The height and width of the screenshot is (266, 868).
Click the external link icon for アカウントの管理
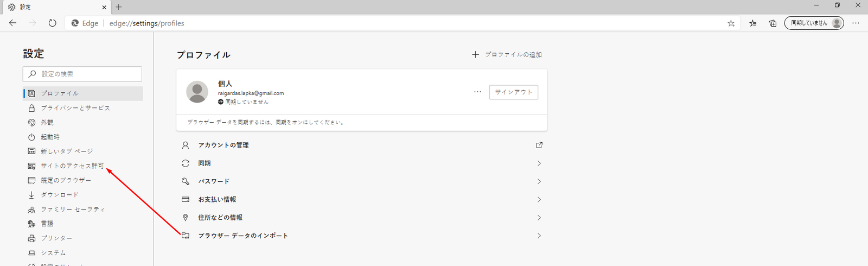539,145
